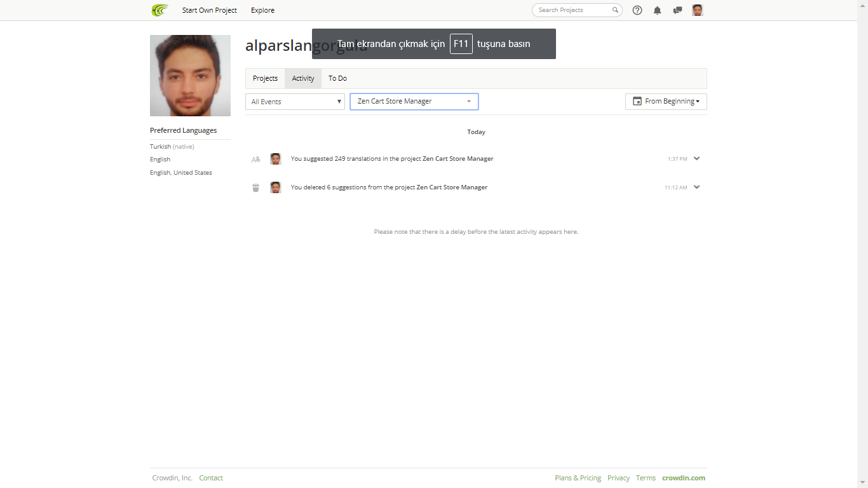The image size is (868, 488).
Task: Click the Crowdin, Inc. footer link
Action: coord(172,478)
